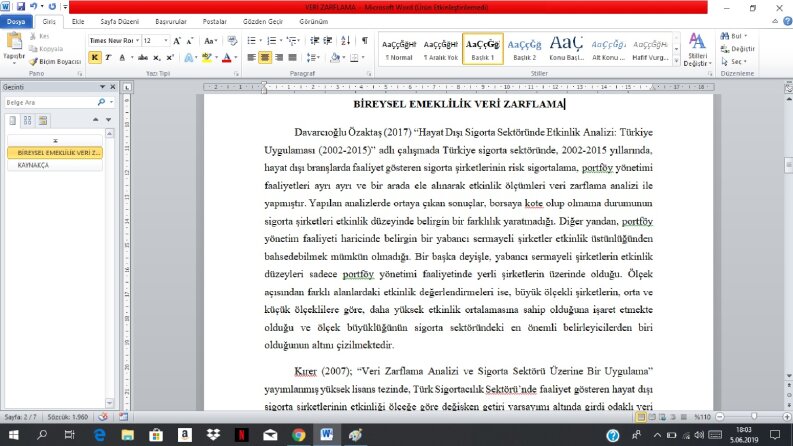The height and width of the screenshot is (446, 793).
Task: Switch to Başvurular tab
Action: 170,22
